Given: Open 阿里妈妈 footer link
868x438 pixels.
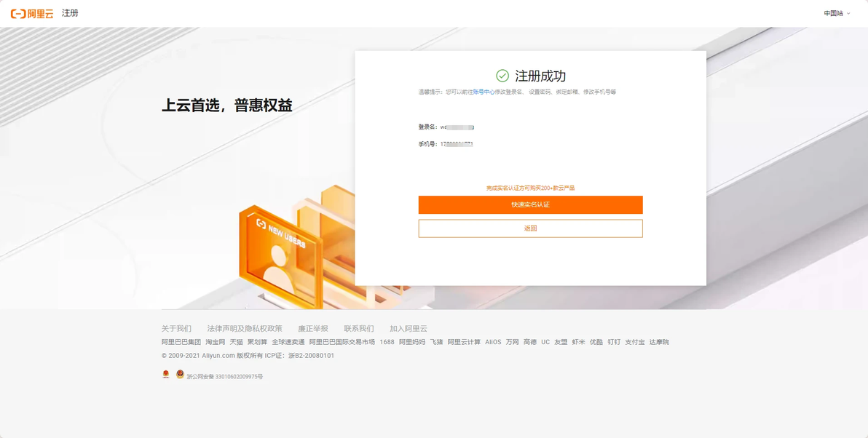Looking at the screenshot, I should 412,343.
